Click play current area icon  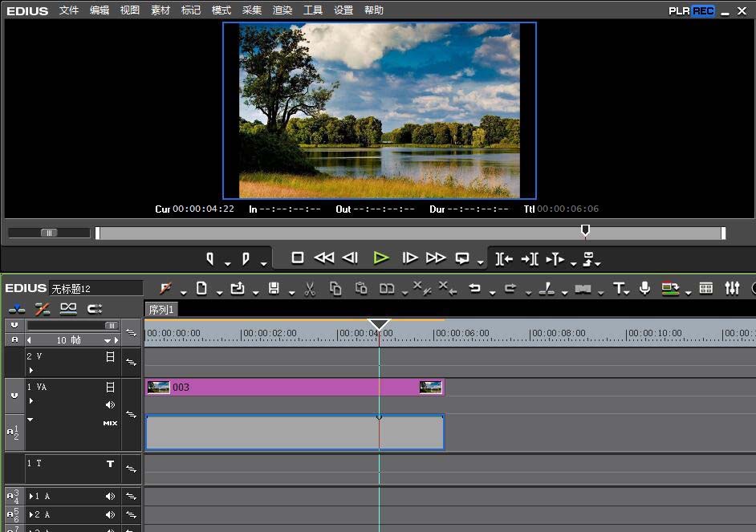[x=555, y=259]
